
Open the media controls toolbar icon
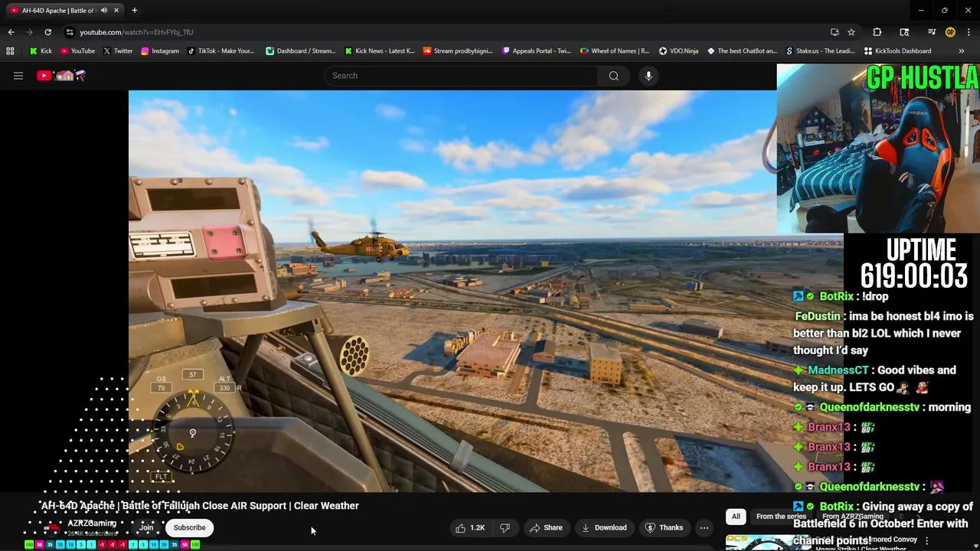(x=932, y=32)
